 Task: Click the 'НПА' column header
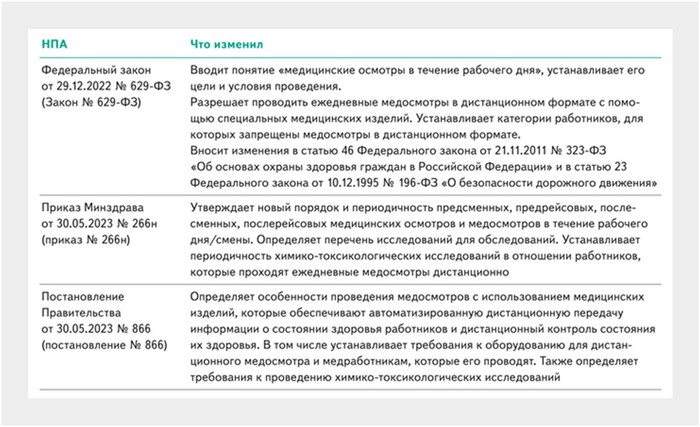click(54, 44)
